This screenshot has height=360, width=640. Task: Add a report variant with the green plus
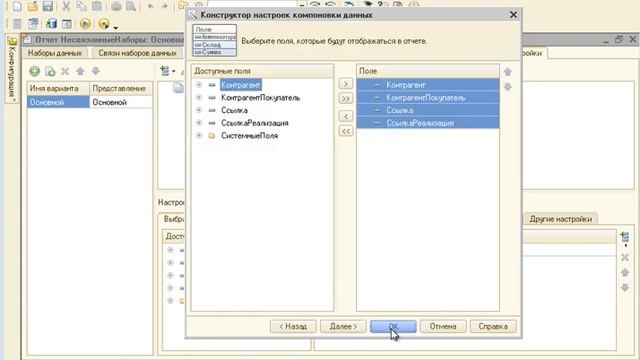coord(34,71)
